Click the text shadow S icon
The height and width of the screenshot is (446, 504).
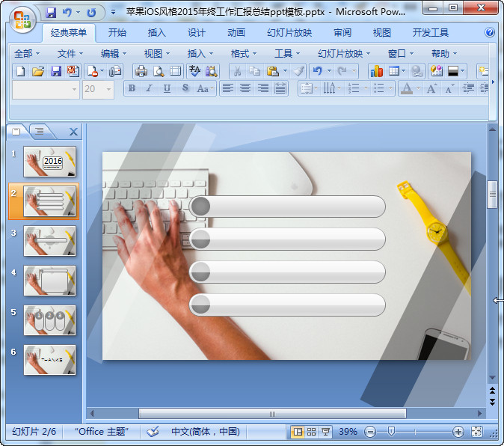[185, 88]
